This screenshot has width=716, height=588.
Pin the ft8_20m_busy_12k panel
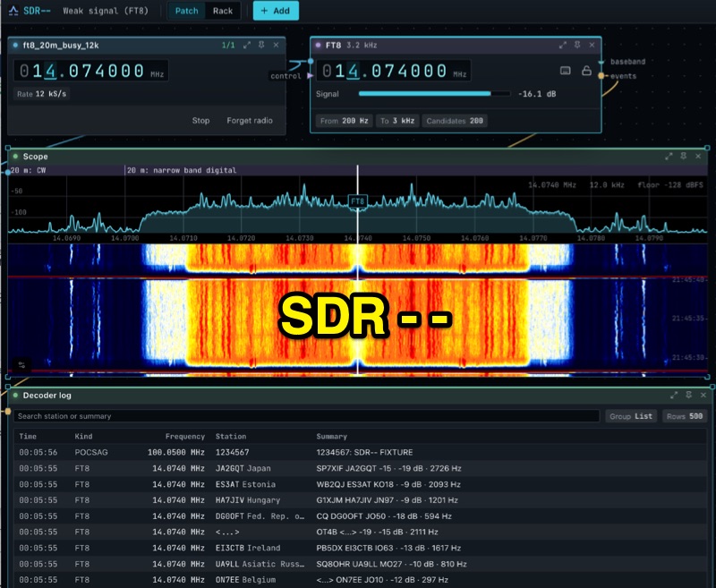click(261, 45)
